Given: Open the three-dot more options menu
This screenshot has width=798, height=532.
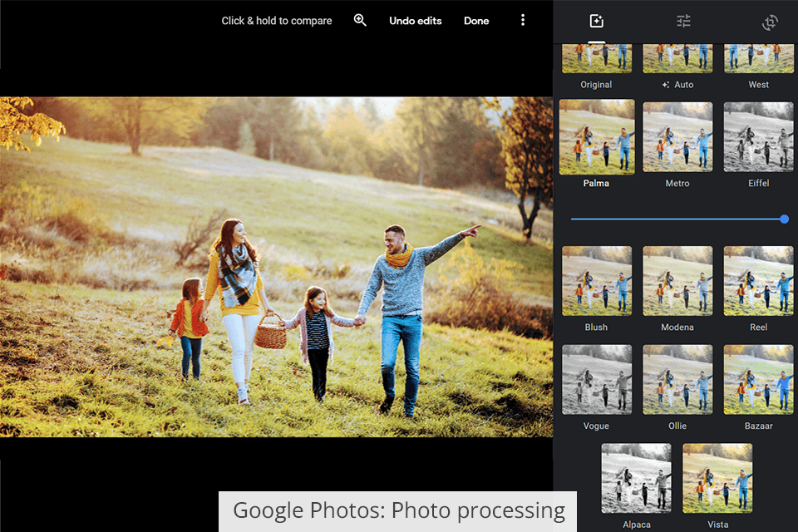Looking at the screenshot, I should (523, 20).
